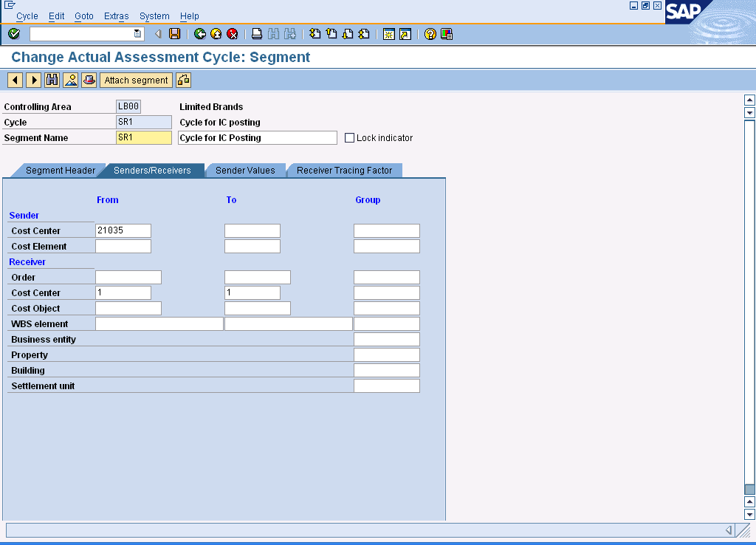756x545 pixels.
Task: Click the Last Page icon
Action: (x=364, y=34)
